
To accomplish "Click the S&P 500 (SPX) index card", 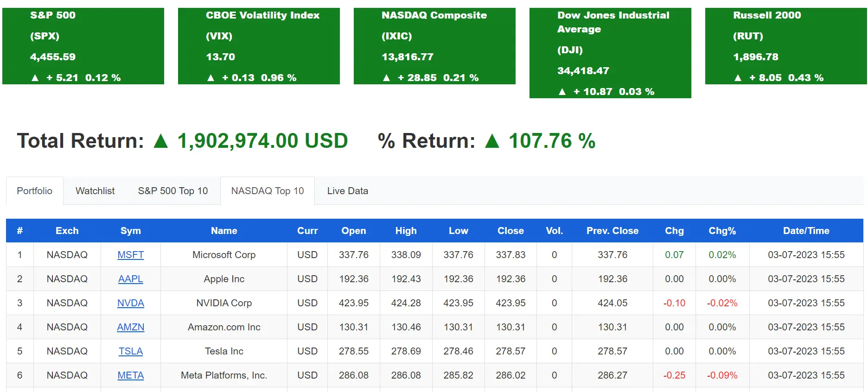I will click(83, 46).
